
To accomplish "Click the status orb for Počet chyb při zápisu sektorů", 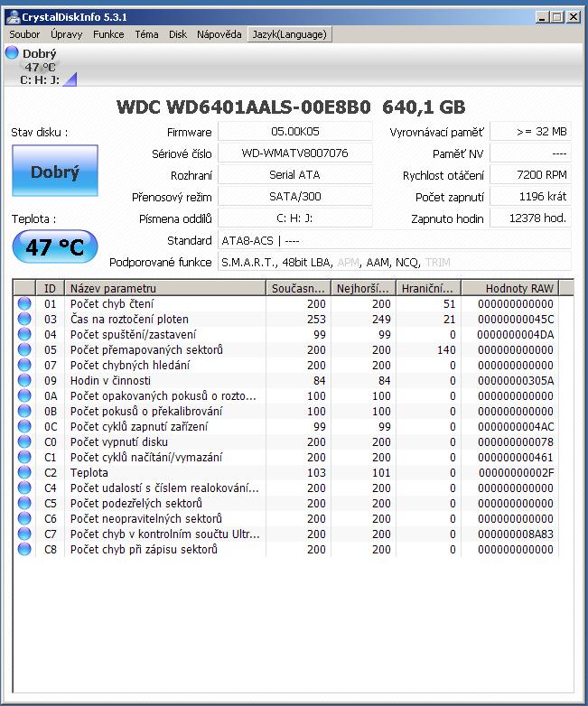I will tap(24, 549).
